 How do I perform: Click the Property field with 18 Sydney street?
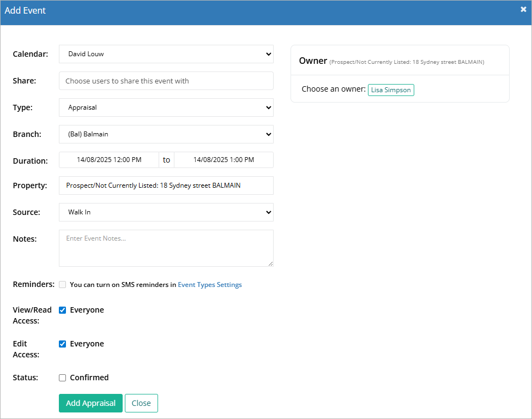coord(166,185)
